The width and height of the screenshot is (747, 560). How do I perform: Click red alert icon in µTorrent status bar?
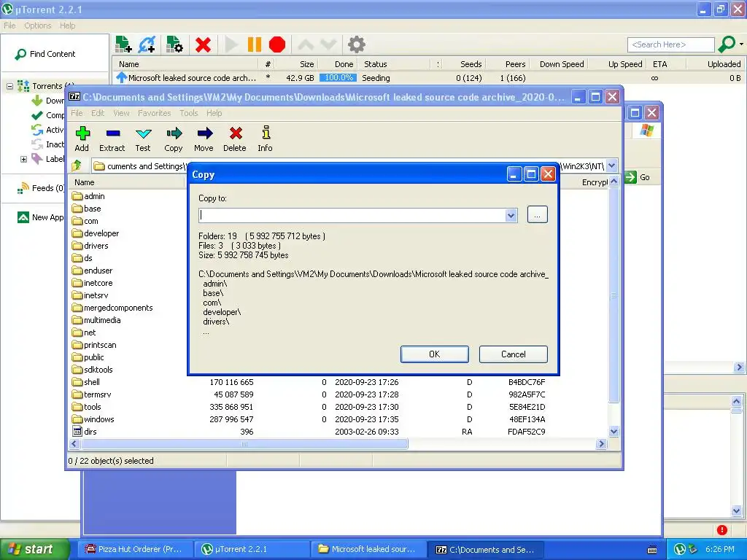(721, 529)
